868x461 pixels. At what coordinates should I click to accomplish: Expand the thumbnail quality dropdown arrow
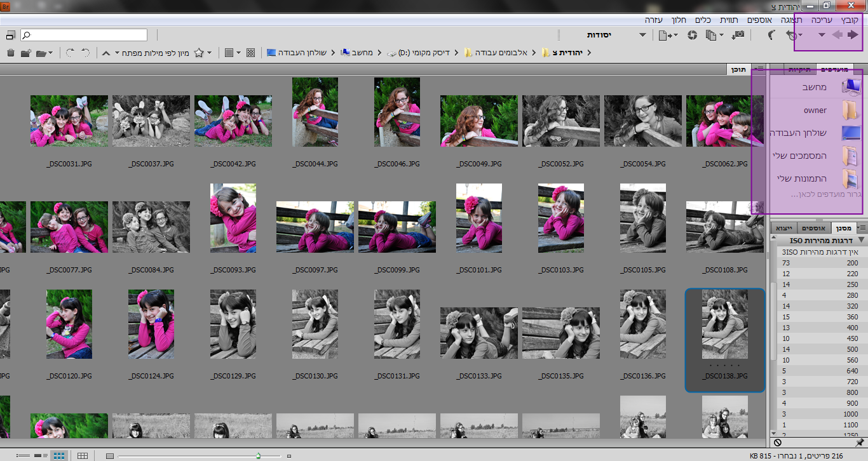[238, 53]
